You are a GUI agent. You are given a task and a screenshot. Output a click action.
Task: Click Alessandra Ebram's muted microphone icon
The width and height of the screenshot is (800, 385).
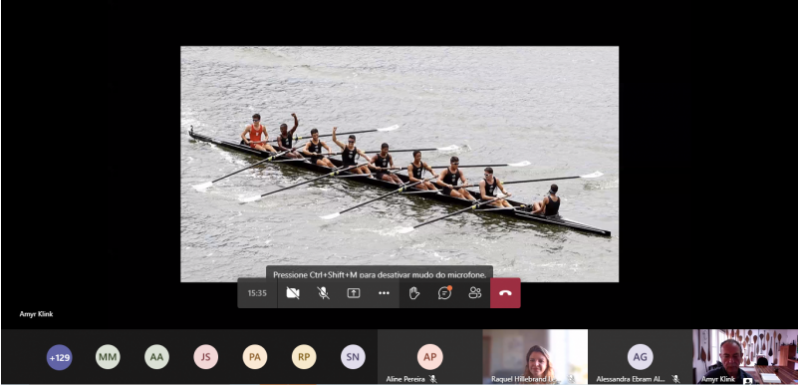click(676, 379)
